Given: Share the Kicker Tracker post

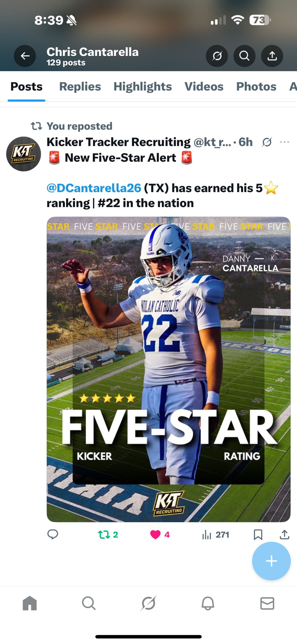Looking at the screenshot, I should click(284, 535).
